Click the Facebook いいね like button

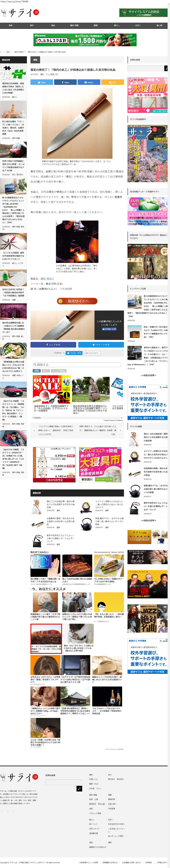(x=109, y=329)
